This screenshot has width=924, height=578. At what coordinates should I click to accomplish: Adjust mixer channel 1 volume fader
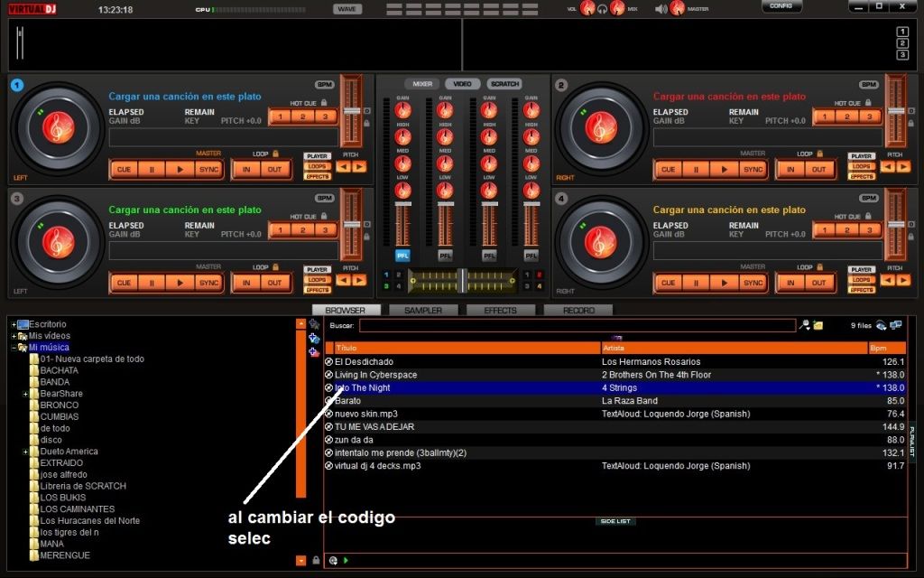point(402,204)
